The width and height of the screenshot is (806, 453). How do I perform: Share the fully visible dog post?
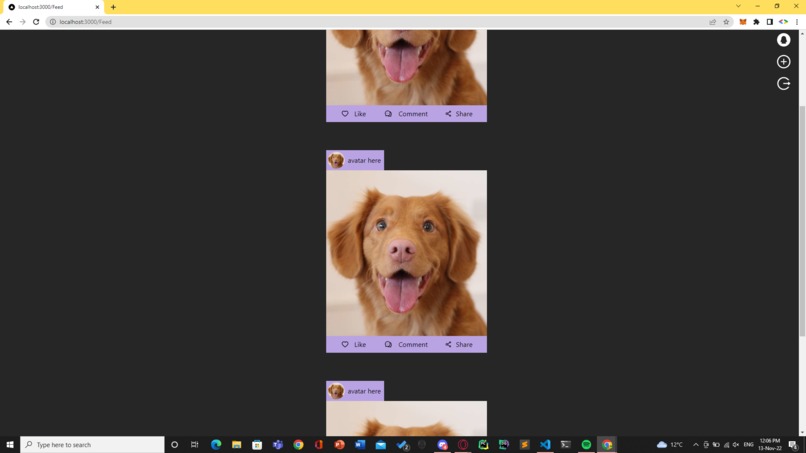pos(459,345)
